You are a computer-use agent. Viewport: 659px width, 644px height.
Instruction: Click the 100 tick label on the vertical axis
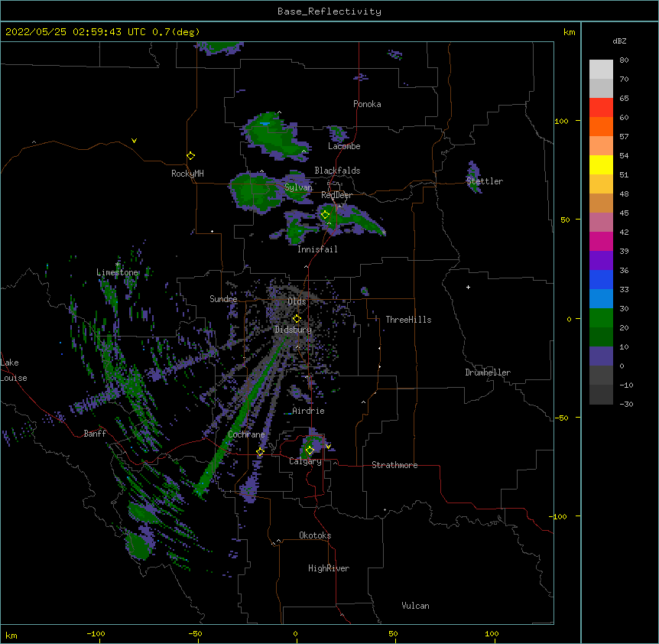(561, 121)
